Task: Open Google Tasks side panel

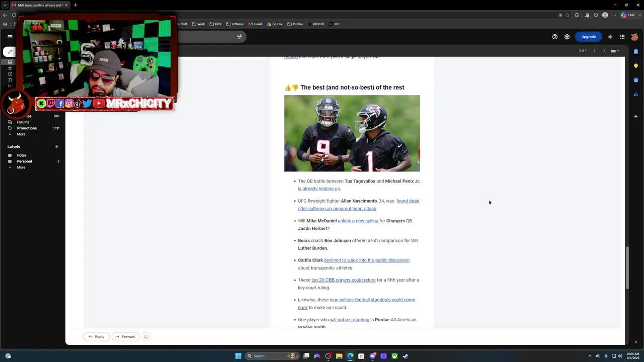Action: click(636, 80)
